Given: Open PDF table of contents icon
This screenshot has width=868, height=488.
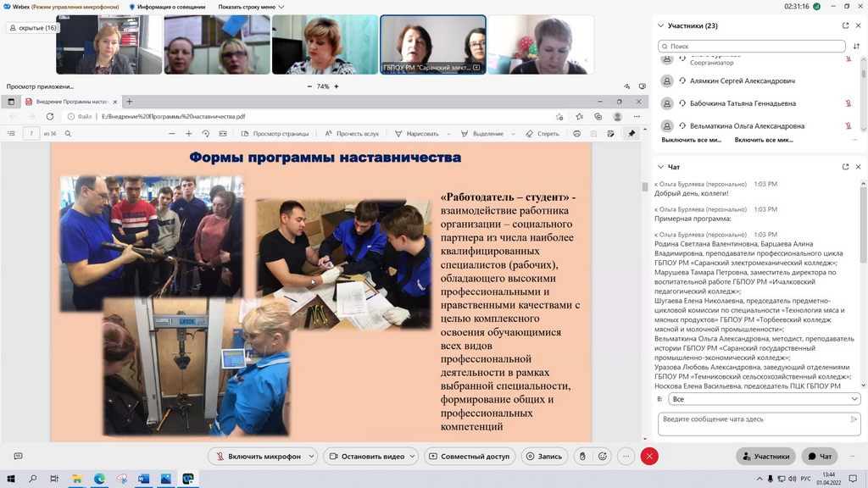Looking at the screenshot, I should pos(11,133).
